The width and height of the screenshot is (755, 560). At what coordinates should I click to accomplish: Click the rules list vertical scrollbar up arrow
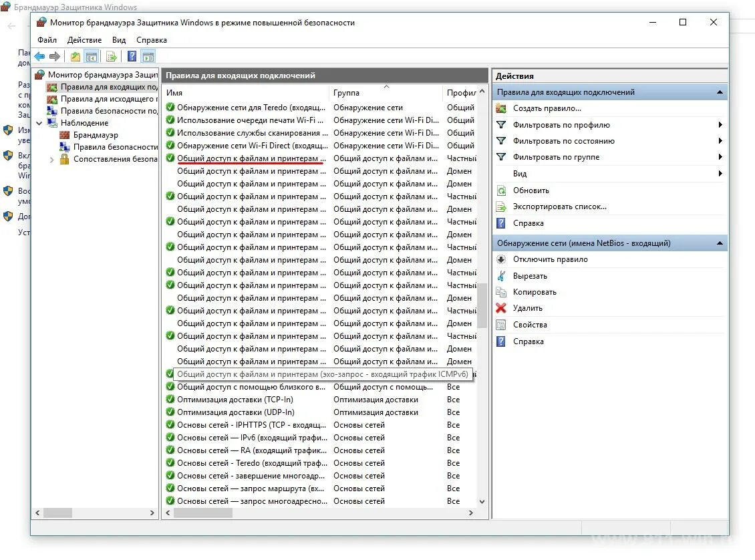coord(482,91)
